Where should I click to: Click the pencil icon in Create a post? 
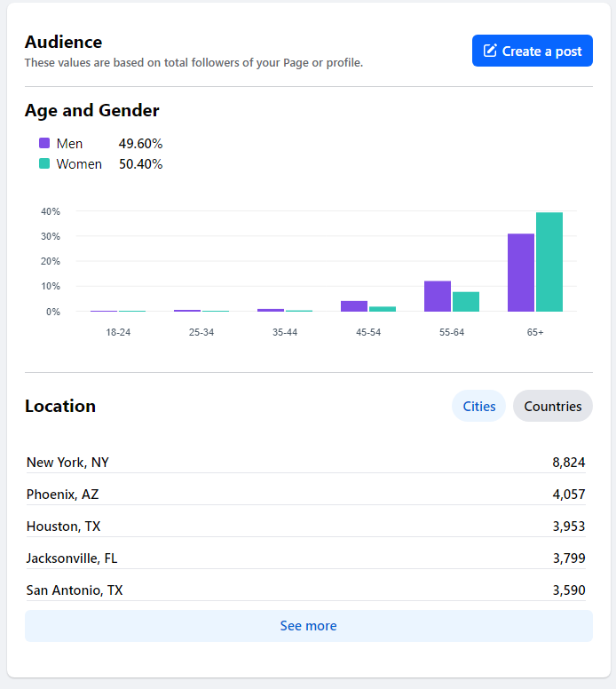(490, 51)
